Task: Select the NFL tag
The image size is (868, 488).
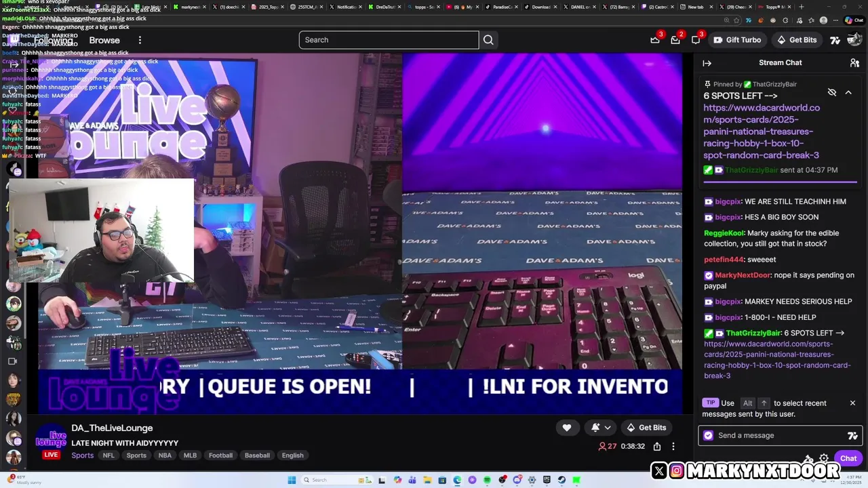Action: [108, 455]
